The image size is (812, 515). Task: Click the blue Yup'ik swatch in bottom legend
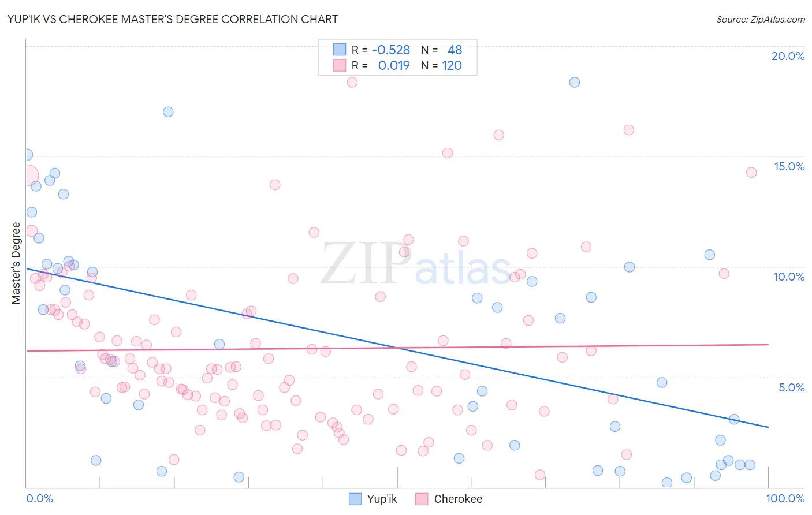point(356,499)
